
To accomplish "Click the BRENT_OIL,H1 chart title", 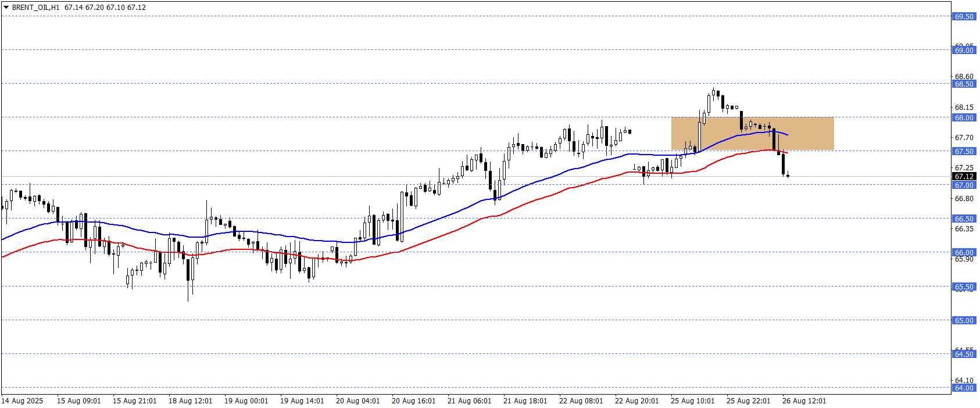I will (35, 8).
